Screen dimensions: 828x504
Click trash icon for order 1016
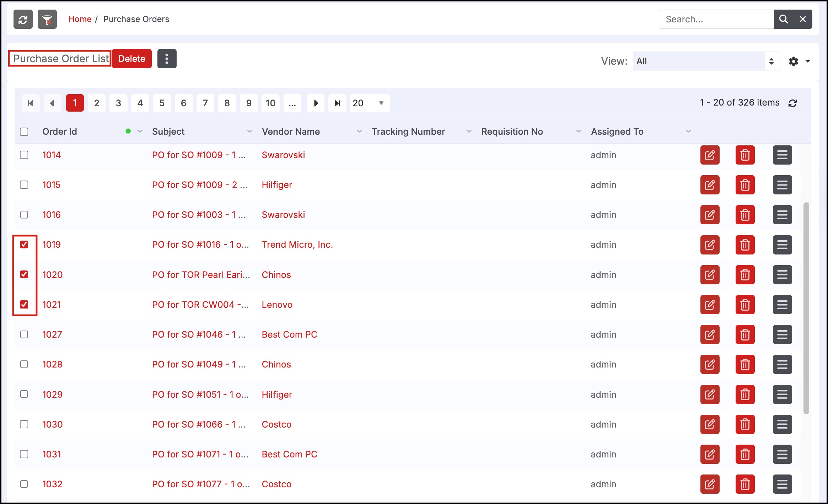(x=745, y=215)
